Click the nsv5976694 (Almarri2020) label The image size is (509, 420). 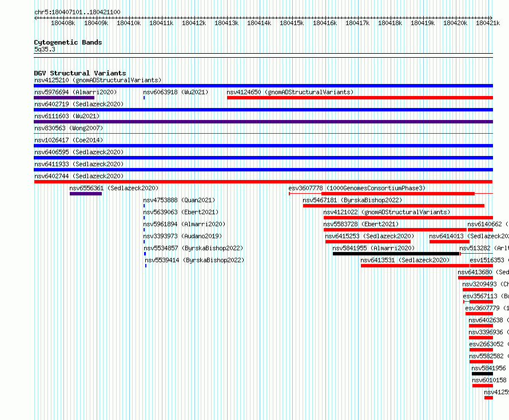coord(75,92)
